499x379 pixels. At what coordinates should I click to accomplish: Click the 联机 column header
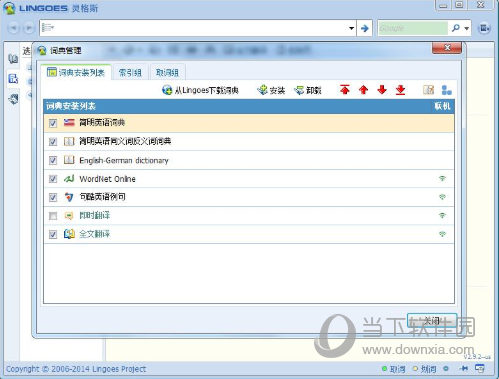442,106
